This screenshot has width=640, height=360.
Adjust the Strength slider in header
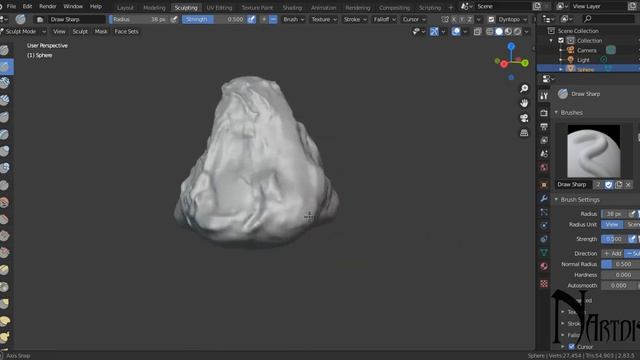pyautogui.click(x=214, y=19)
